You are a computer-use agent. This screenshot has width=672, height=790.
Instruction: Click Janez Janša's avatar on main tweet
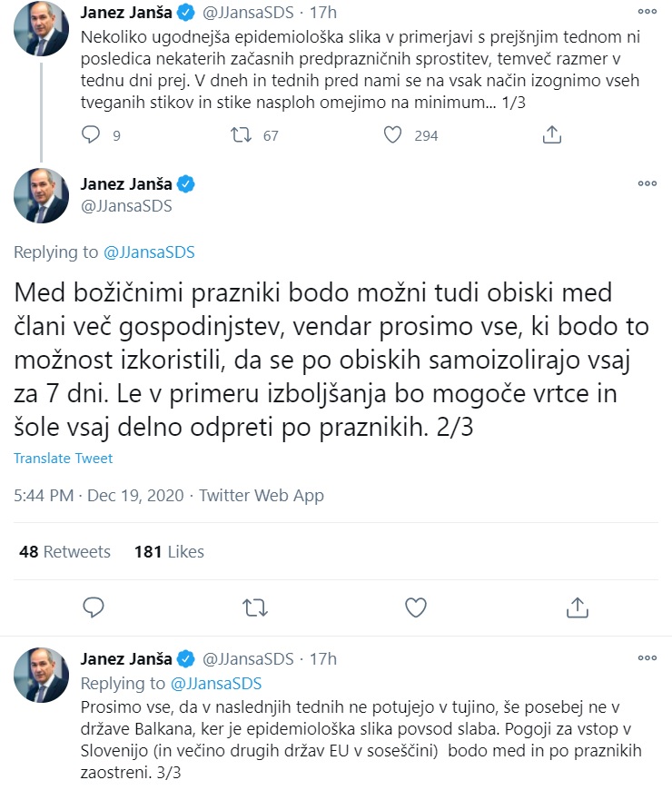41,195
